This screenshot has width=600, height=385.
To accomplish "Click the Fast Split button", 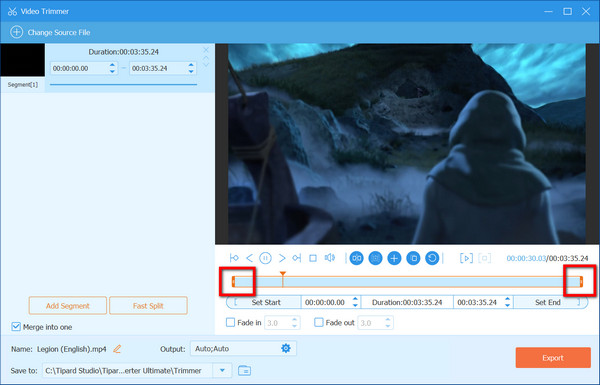I will pyautogui.click(x=148, y=305).
